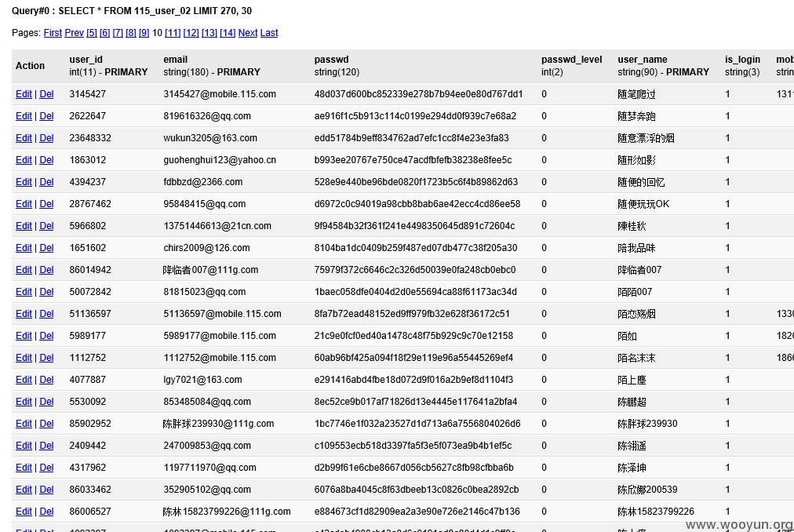Edit the row for user_id 51136597

tap(24, 314)
